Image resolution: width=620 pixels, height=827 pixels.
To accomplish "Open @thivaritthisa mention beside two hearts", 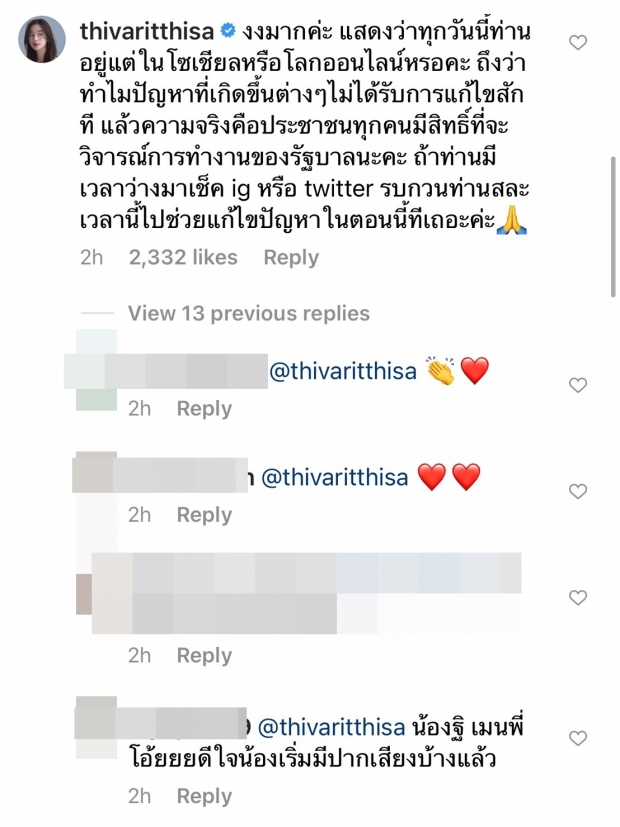I will 335,477.
